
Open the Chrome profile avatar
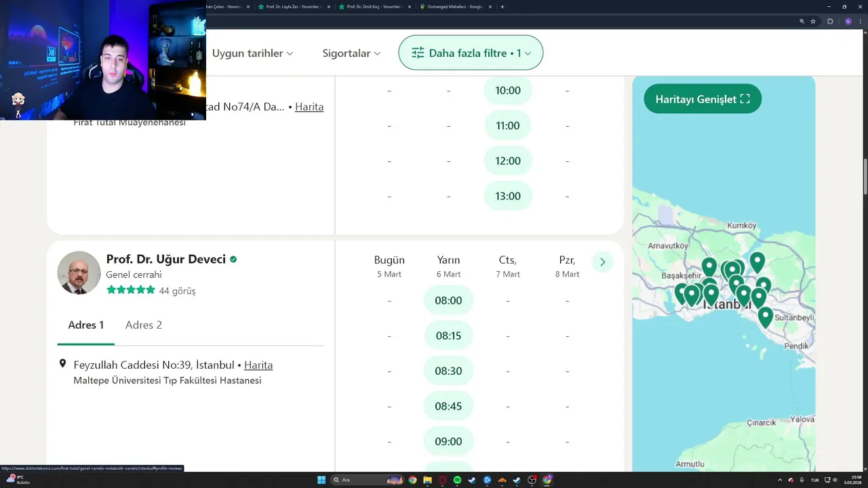(x=848, y=21)
